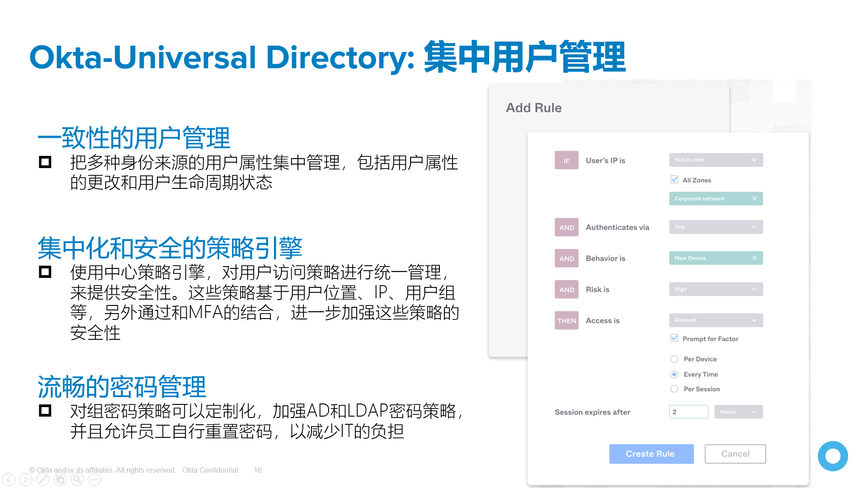The height and width of the screenshot is (488, 868).
Task: Click the Authenticates via label
Action: [618, 227]
